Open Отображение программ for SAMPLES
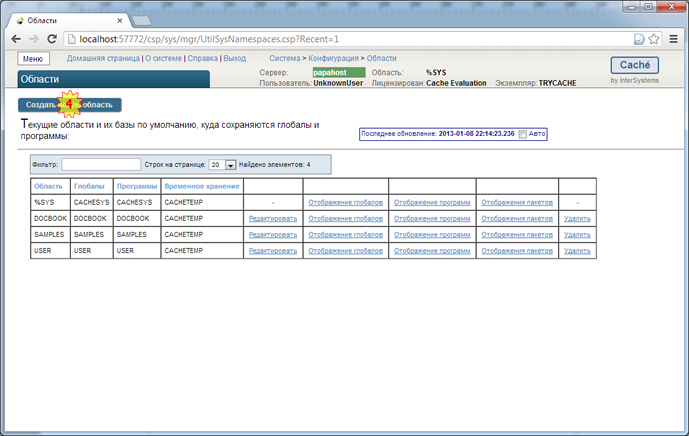The width and height of the screenshot is (689, 436). coord(432,235)
